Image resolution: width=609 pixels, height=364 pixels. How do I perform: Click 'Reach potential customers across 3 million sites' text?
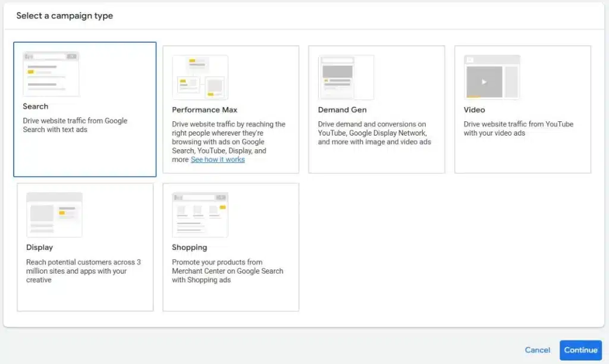83,271
